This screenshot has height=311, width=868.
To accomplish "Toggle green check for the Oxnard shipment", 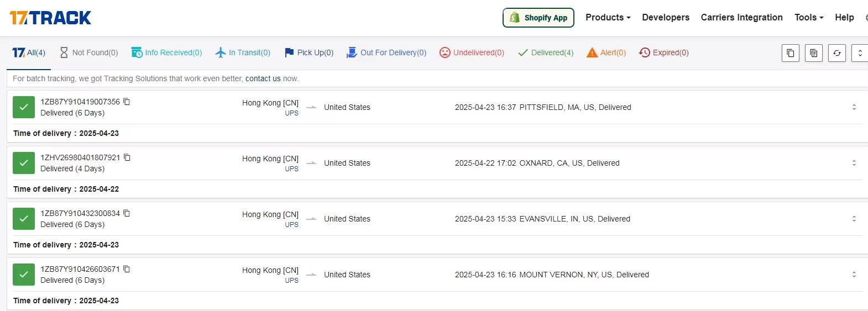I will pyautogui.click(x=24, y=163).
